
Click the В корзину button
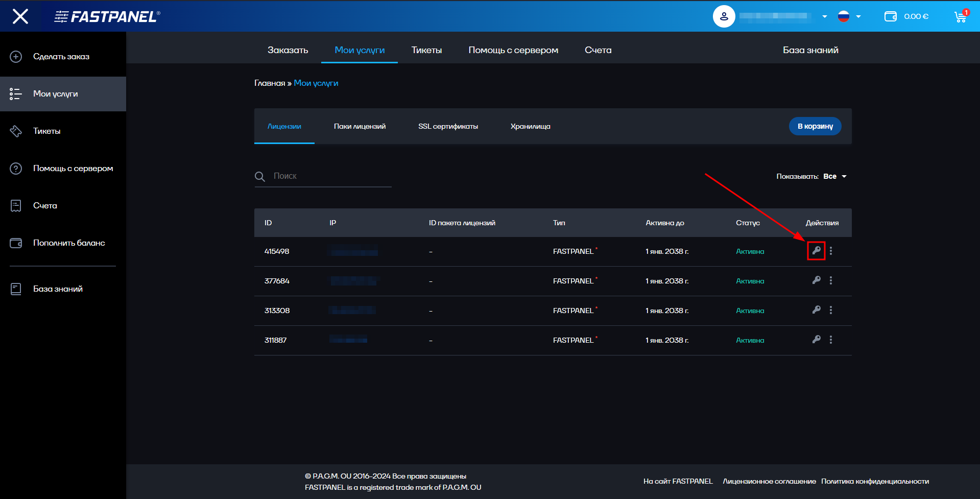tap(815, 126)
